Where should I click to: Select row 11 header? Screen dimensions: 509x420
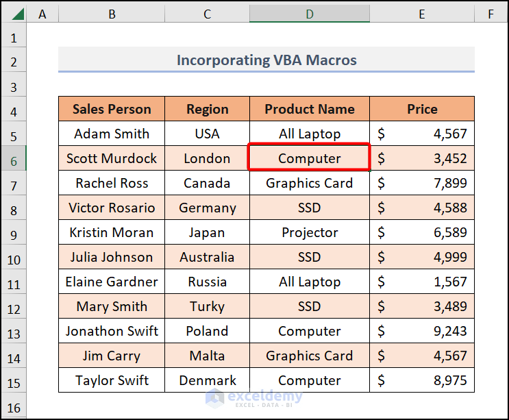click(14, 282)
